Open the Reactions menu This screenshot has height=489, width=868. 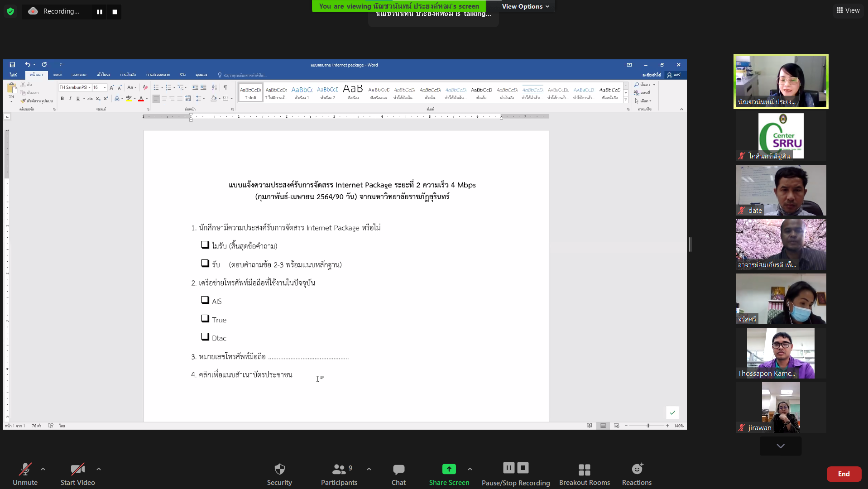pyautogui.click(x=637, y=469)
